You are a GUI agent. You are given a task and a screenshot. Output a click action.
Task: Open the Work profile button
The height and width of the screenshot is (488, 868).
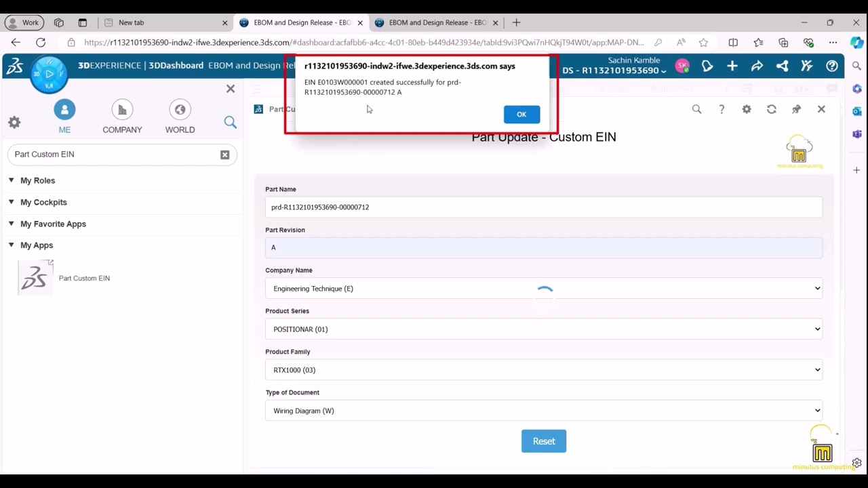[24, 22]
